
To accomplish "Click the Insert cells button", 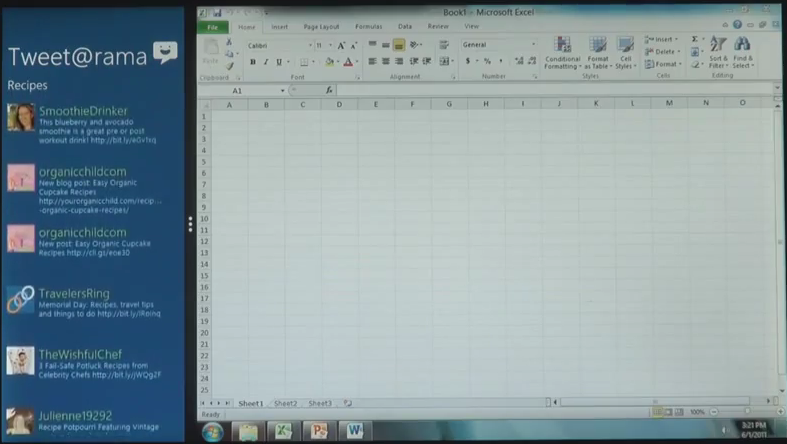I will [x=662, y=39].
